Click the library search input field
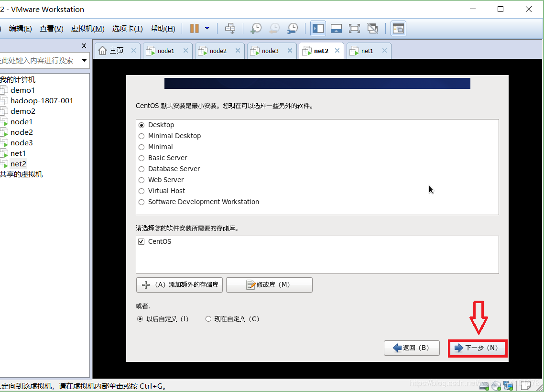Viewport: 544px width, 392px height. [39, 60]
